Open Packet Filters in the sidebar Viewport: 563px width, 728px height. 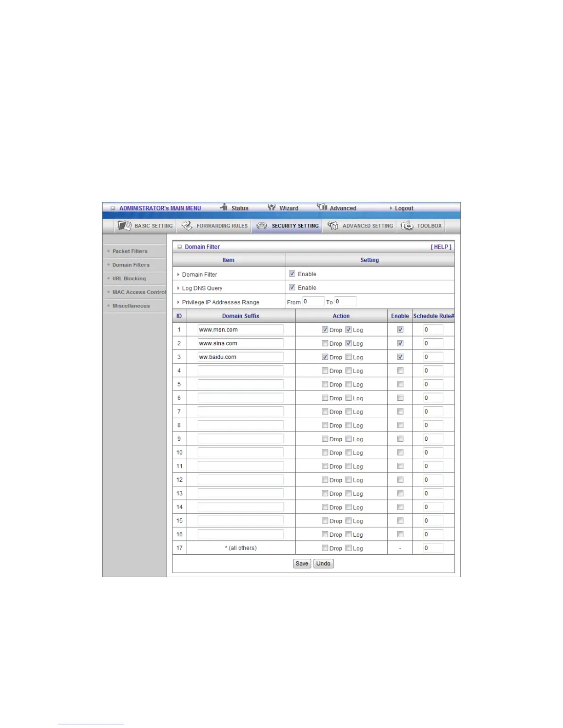[x=130, y=251]
